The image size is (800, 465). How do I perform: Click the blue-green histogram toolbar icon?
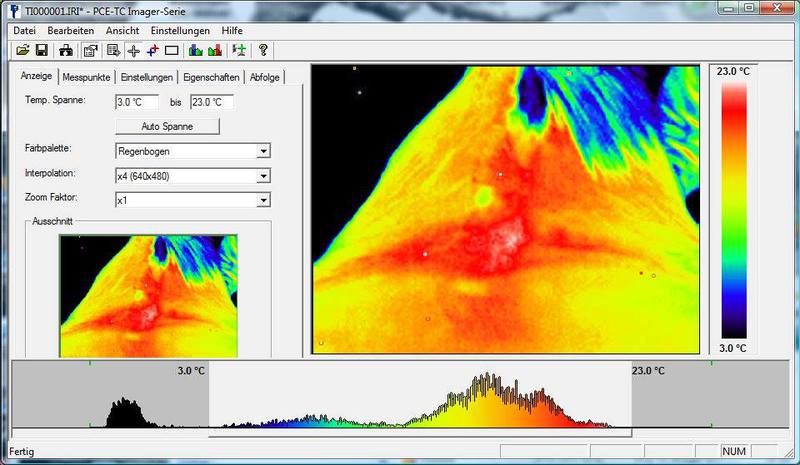(x=196, y=50)
